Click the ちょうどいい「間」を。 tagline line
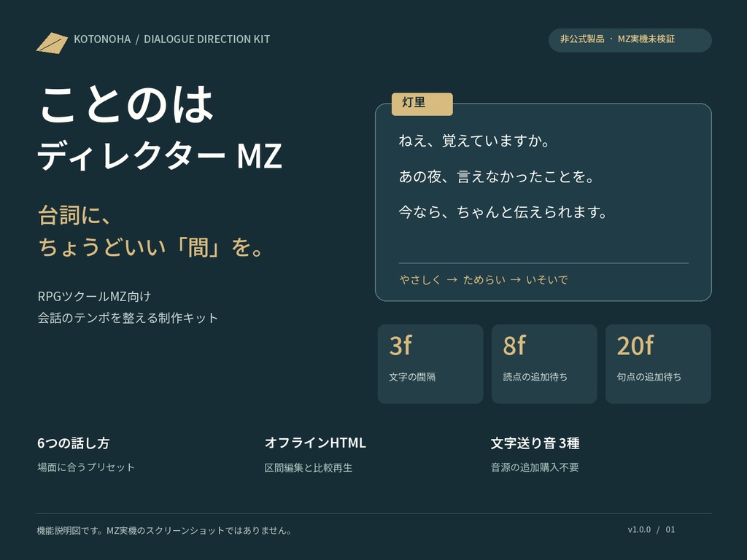 pyautogui.click(x=151, y=247)
